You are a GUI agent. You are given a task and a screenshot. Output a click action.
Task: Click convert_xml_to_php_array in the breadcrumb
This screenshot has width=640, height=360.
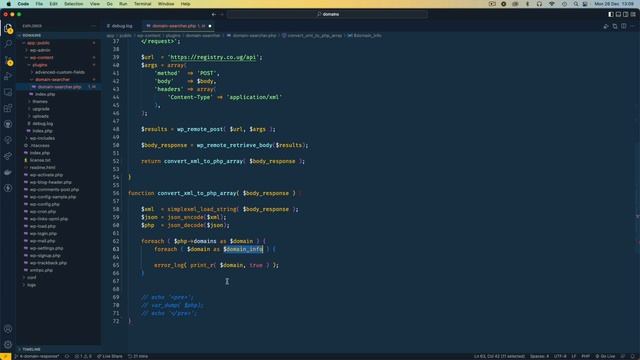(x=314, y=36)
